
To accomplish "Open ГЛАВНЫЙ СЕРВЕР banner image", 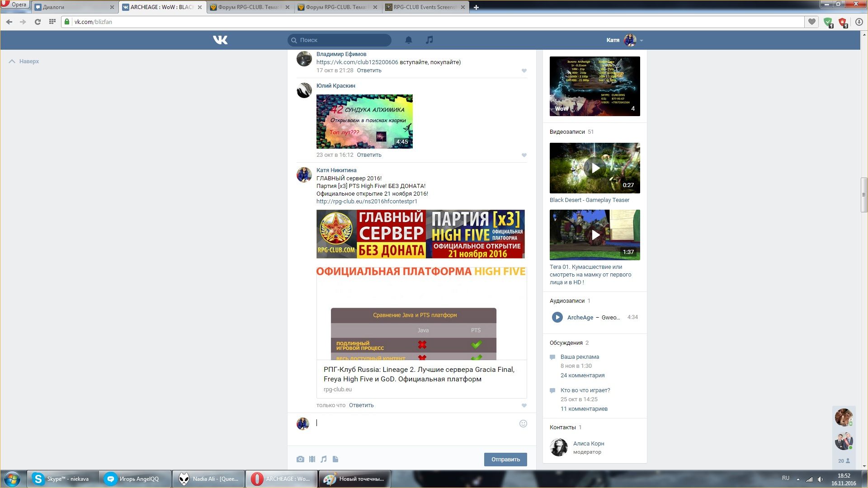I will tap(420, 234).
